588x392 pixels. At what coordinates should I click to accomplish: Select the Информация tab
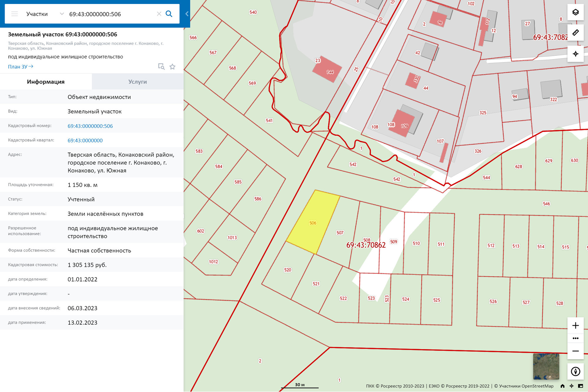click(46, 82)
